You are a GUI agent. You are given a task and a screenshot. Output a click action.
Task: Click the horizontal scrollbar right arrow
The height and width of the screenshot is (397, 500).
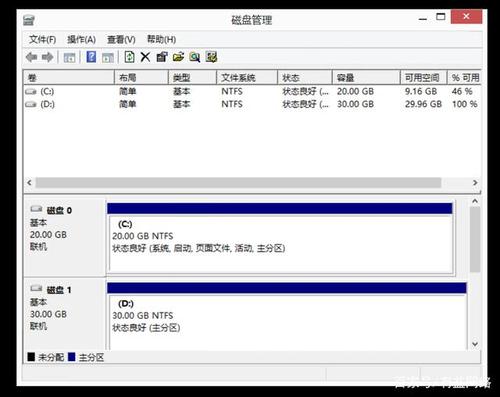[x=475, y=183]
